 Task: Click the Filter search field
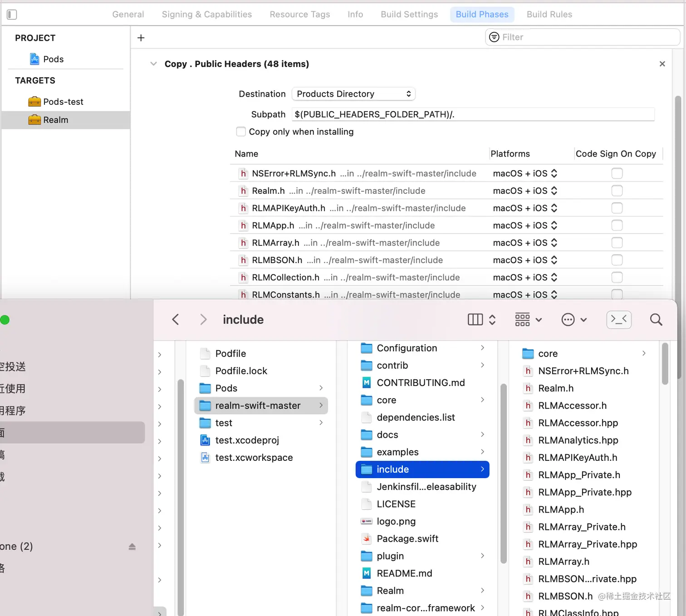tap(583, 37)
